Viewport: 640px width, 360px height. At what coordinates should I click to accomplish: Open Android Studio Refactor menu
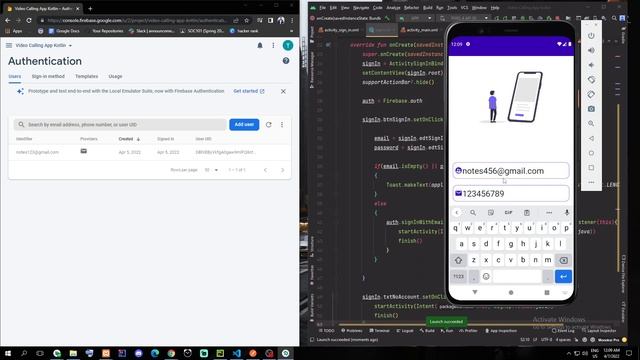click(x=411, y=8)
